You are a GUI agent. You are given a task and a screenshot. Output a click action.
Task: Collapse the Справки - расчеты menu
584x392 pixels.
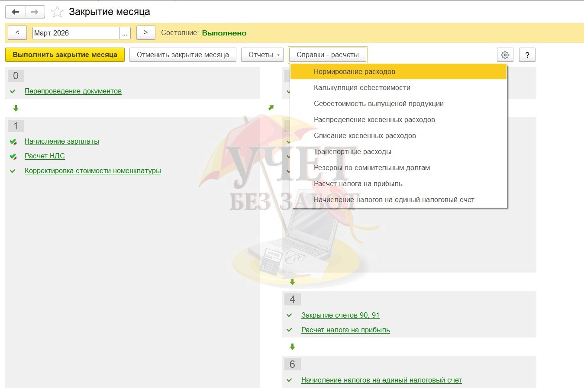pos(327,55)
